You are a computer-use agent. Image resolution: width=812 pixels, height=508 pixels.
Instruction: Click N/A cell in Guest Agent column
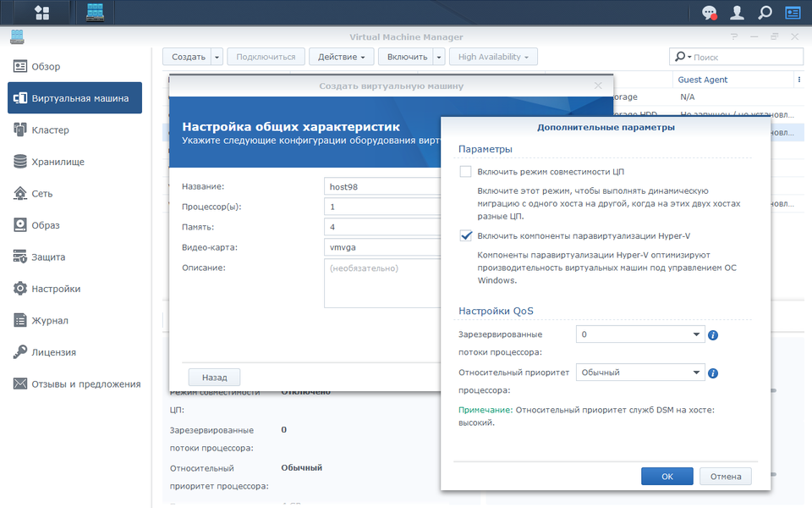tap(687, 97)
